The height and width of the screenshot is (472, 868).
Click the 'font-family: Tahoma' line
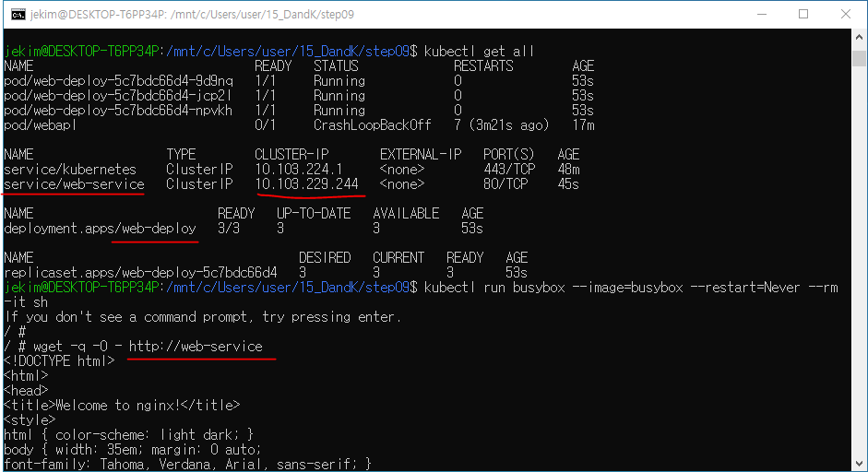tap(187, 465)
